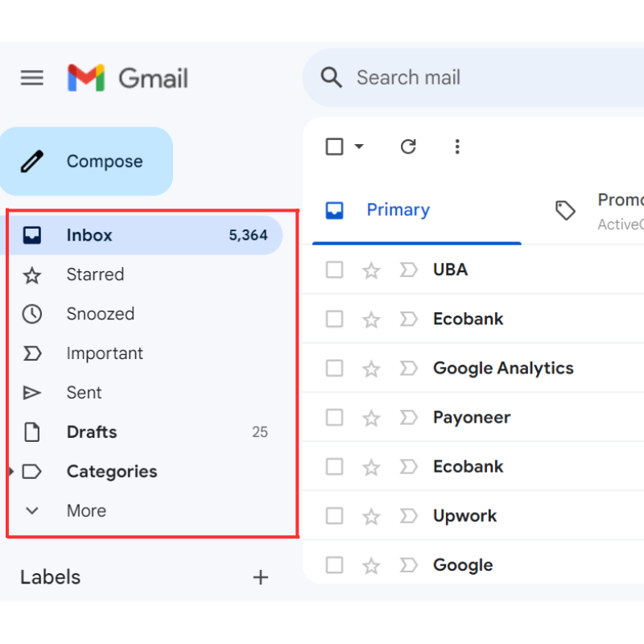Screen dimensions: 644x644
Task: Select the Google Analytics email checkbox
Action: pyautogui.click(x=334, y=369)
